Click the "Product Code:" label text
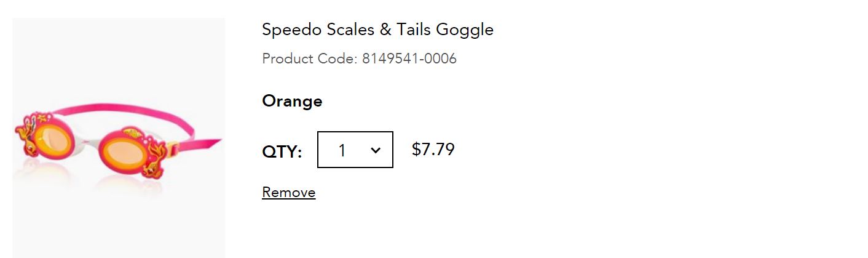 point(309,59)
